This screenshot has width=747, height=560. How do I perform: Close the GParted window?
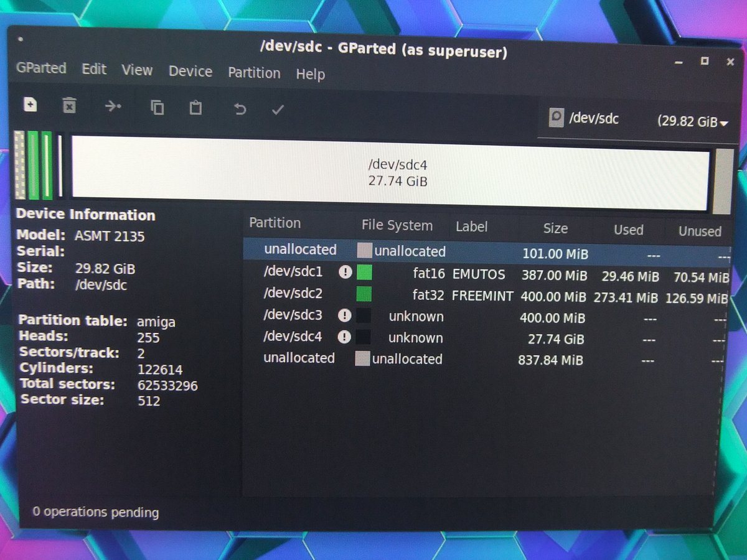click(730, 62)
